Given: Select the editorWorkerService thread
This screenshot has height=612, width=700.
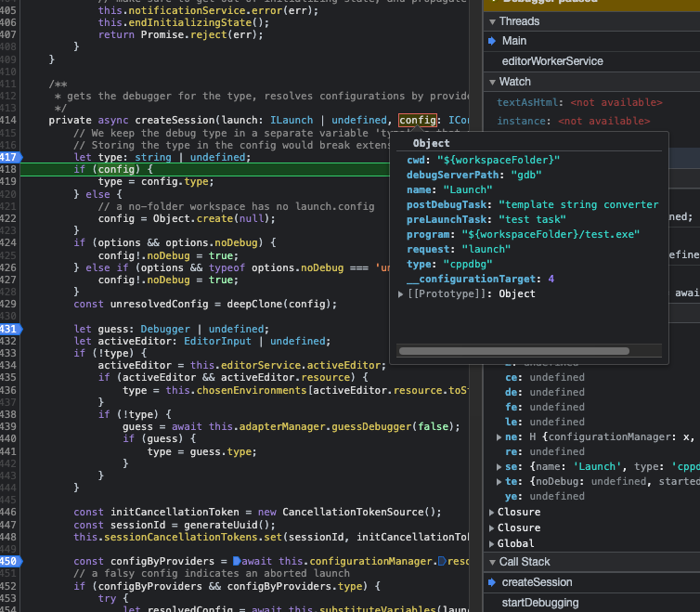Looking at the screenshot, I should click(592, 61).
